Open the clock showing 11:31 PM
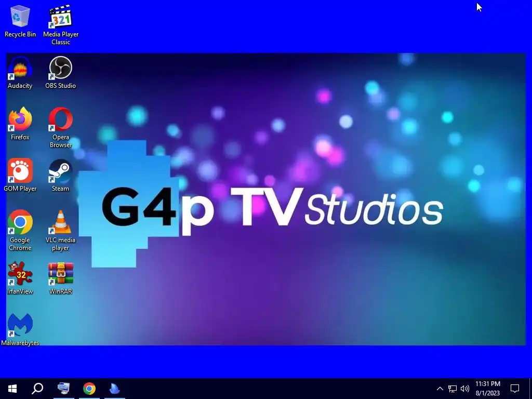This screenshot has height=399, width=532. [x=487, y=389]
